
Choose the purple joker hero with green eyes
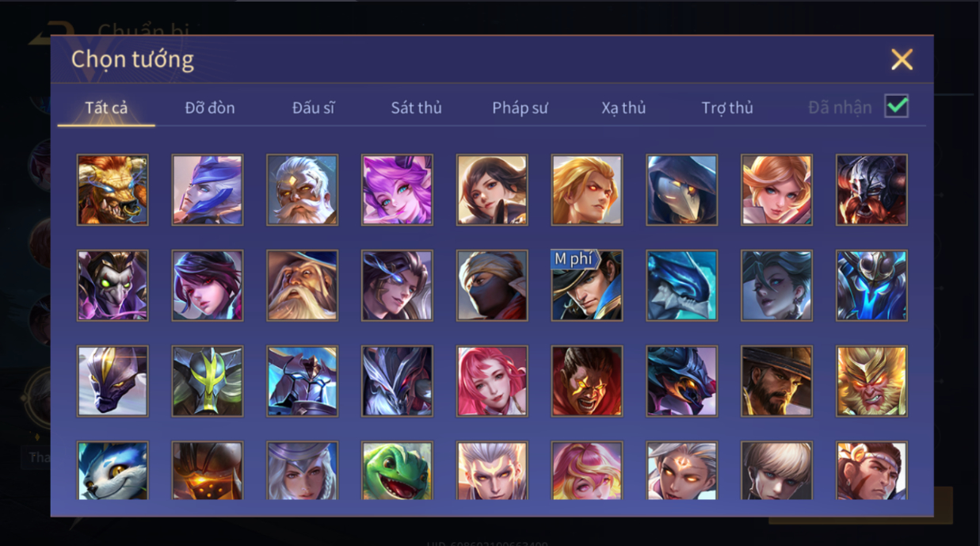[x=112, y=285]
